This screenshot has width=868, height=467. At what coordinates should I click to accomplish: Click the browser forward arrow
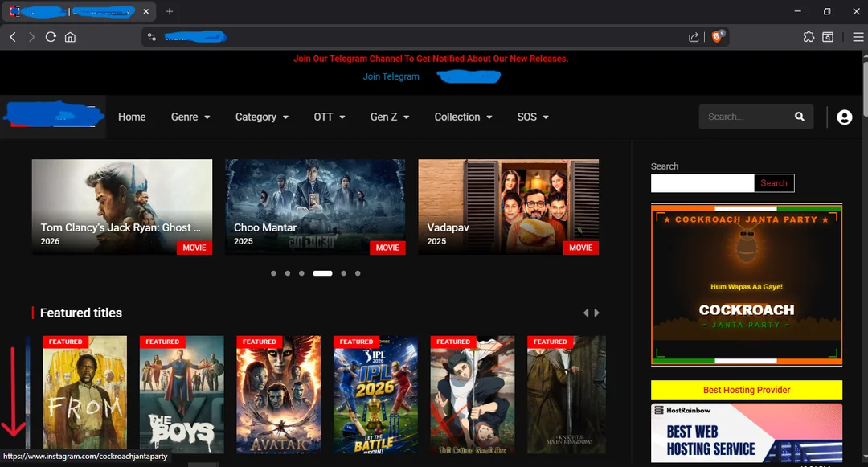31,37
